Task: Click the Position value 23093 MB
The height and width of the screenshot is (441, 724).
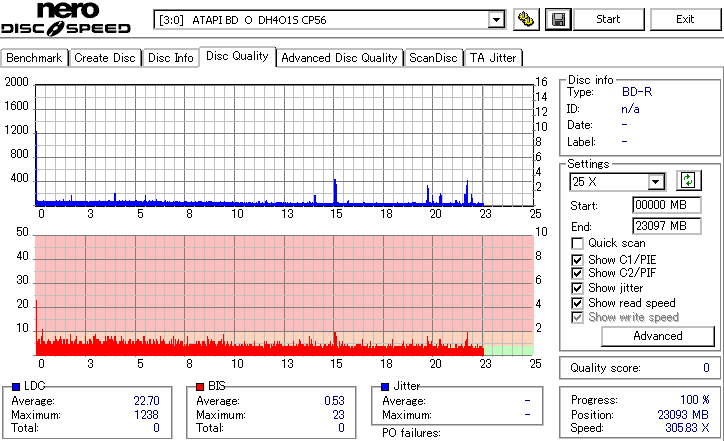Action: tap(683, 415)
